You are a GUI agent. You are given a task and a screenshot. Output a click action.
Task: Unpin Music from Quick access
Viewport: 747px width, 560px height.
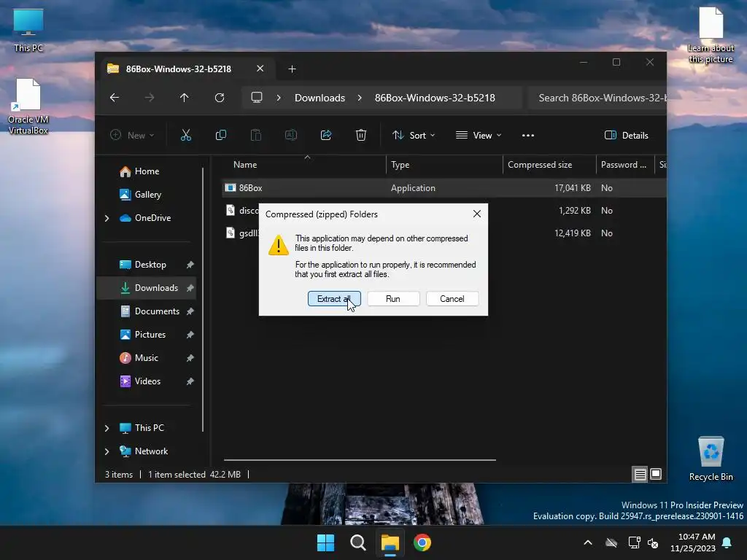[x=190, y=358]
